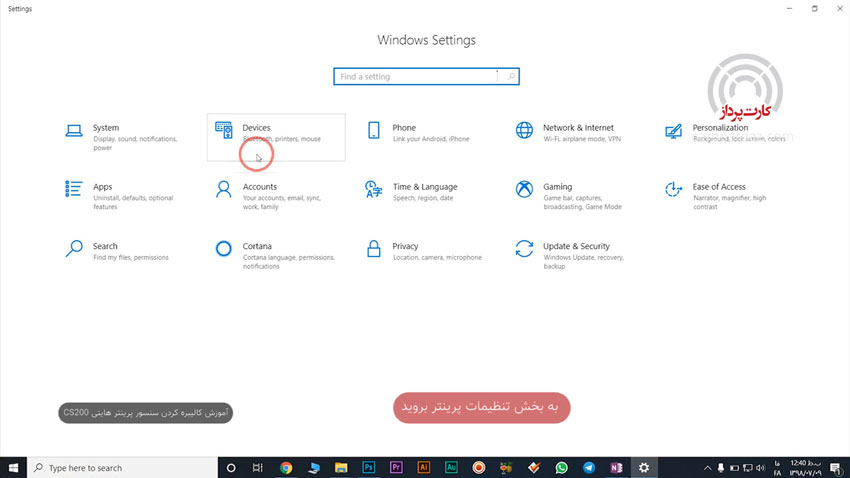
Task: Click "Location, camera, microphone" description
Action: (437, 257)
